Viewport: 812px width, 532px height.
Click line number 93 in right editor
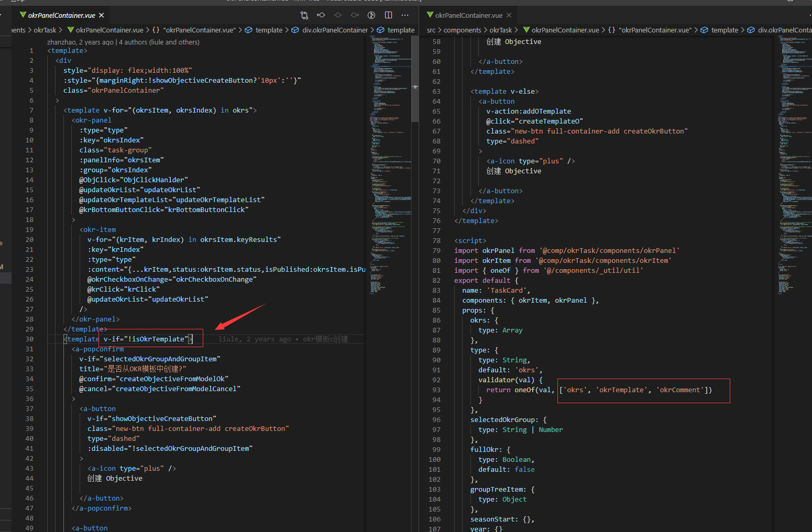coord(436,390)
